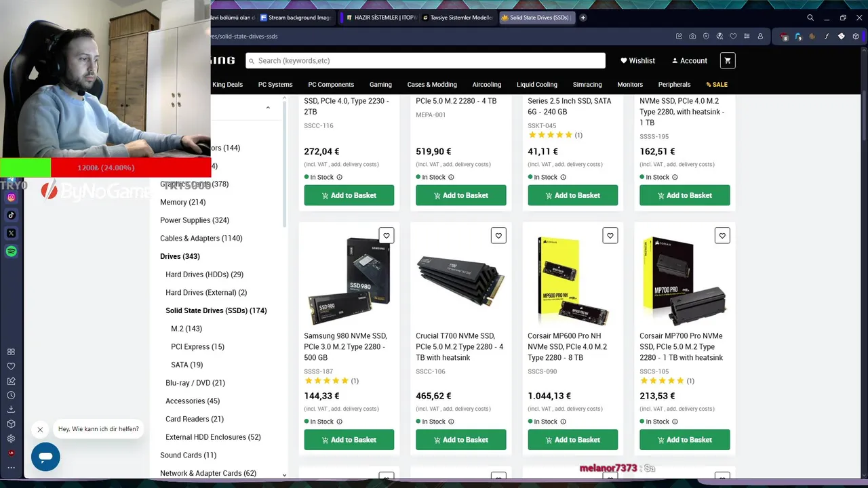Image resolution: width=868 pixels, height=488 pixels.
Task: Add Corsair MP700 Pro to basket
Action: 684,439
